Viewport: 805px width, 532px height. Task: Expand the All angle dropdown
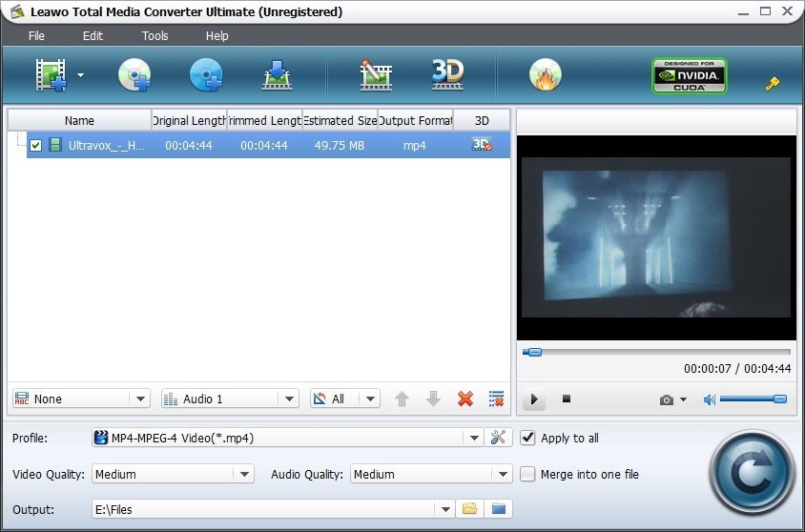pyautogui.click(x=370, y=399)
